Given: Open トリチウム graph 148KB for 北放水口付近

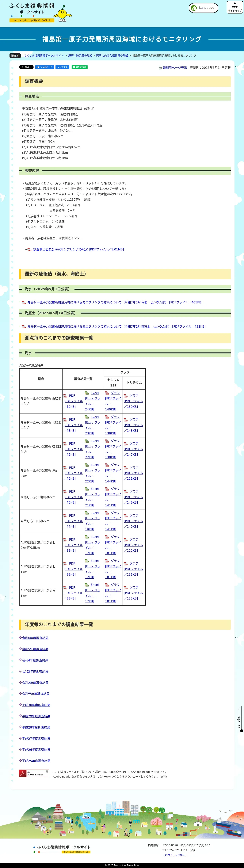Looking at the screenshot, I should click(133, 425).
